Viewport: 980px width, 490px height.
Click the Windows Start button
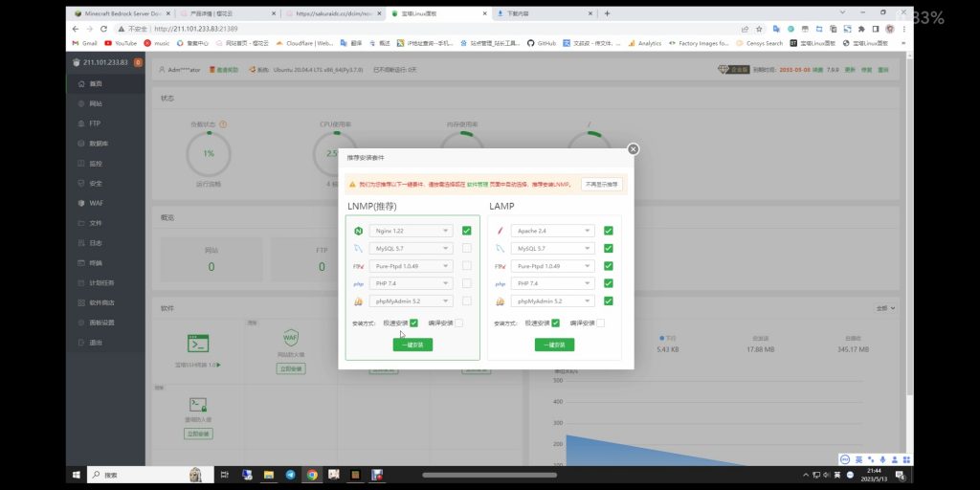(x=76, y=475)
